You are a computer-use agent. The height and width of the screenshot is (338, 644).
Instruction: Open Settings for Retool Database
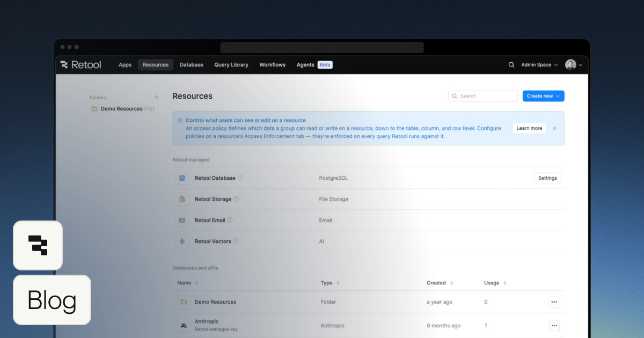pos(547,178)
